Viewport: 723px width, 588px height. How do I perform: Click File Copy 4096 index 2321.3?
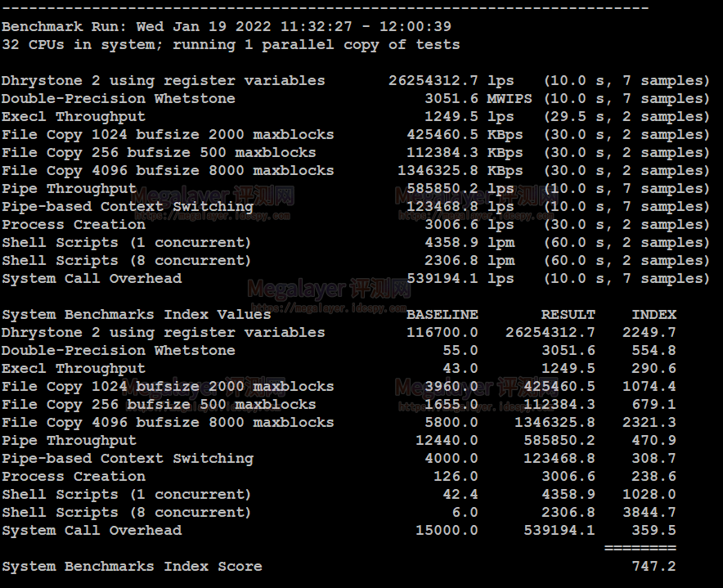click(x=649, y=423)
